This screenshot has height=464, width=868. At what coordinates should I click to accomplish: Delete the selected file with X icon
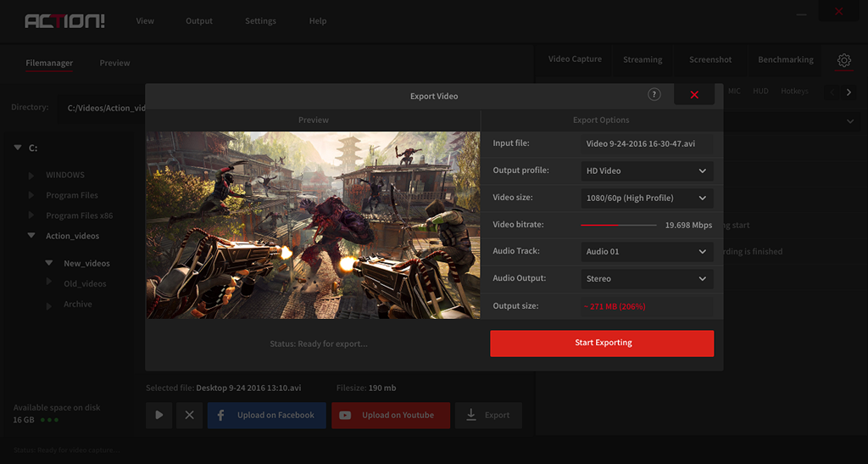tap(189, 415)
